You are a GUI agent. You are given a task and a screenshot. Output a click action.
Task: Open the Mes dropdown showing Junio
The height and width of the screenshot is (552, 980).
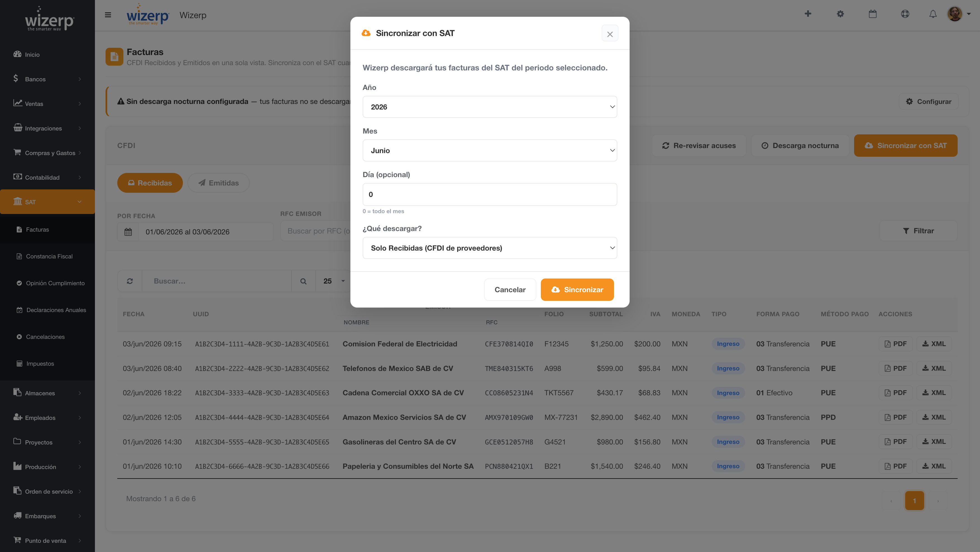click(490, 150)
